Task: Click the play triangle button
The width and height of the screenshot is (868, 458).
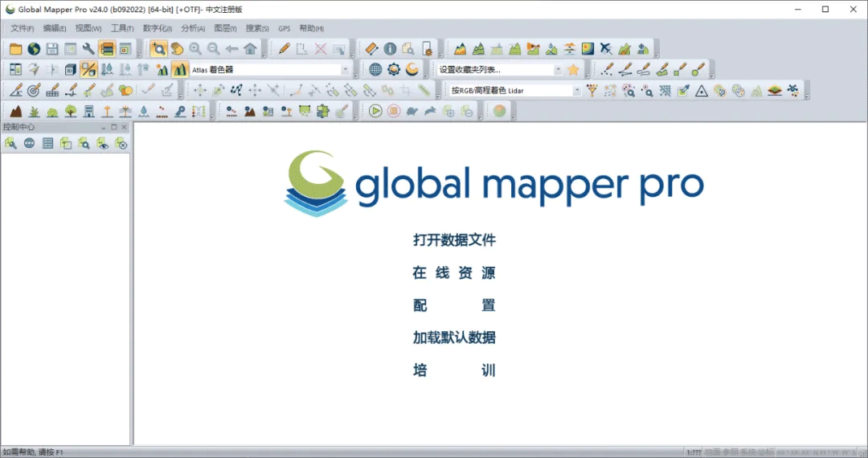Action: (375, 111)
